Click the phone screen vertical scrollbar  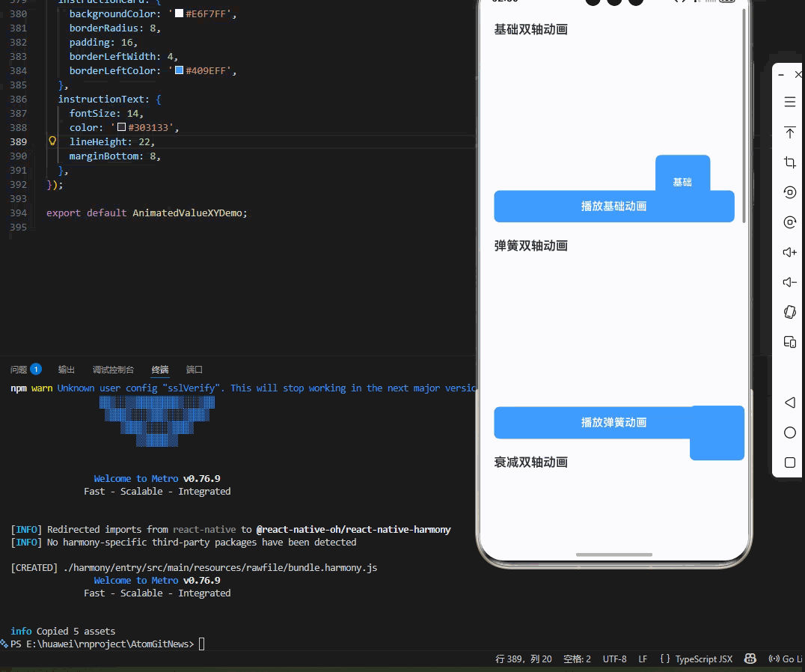(744, 115)
